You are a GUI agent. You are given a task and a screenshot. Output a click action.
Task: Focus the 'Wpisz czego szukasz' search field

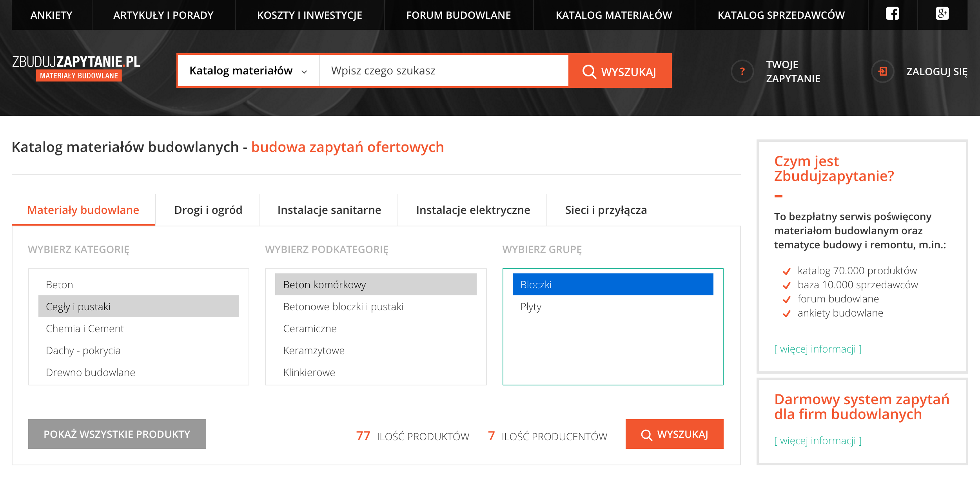(x=444, y=71)
